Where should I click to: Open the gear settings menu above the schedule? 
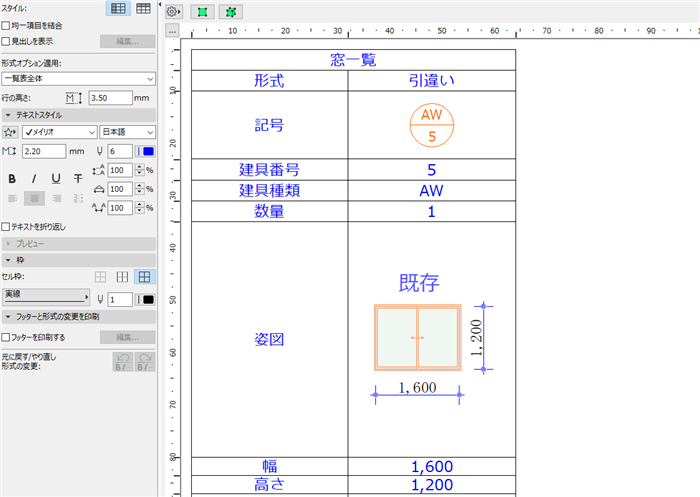click(x=174, y=12)
